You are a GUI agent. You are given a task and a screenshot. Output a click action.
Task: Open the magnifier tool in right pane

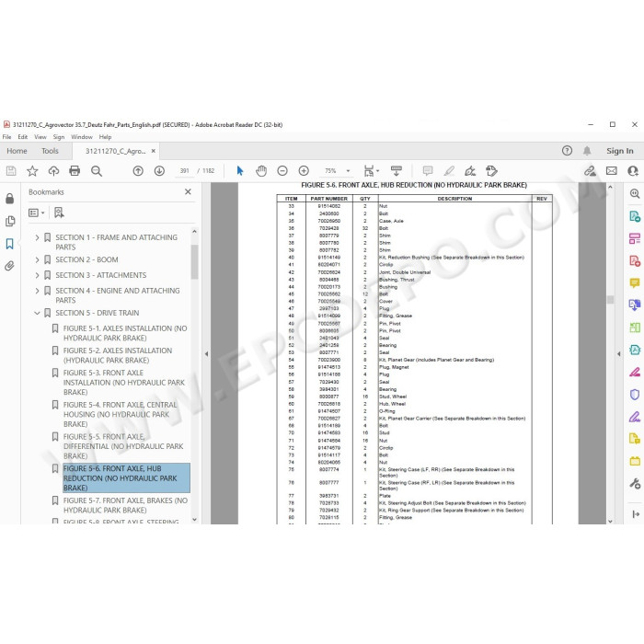[635, 193]
